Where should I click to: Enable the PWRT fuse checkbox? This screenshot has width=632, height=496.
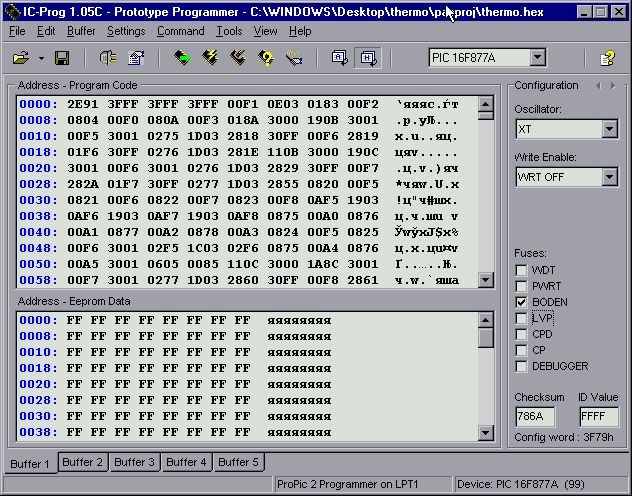(521, 286)
